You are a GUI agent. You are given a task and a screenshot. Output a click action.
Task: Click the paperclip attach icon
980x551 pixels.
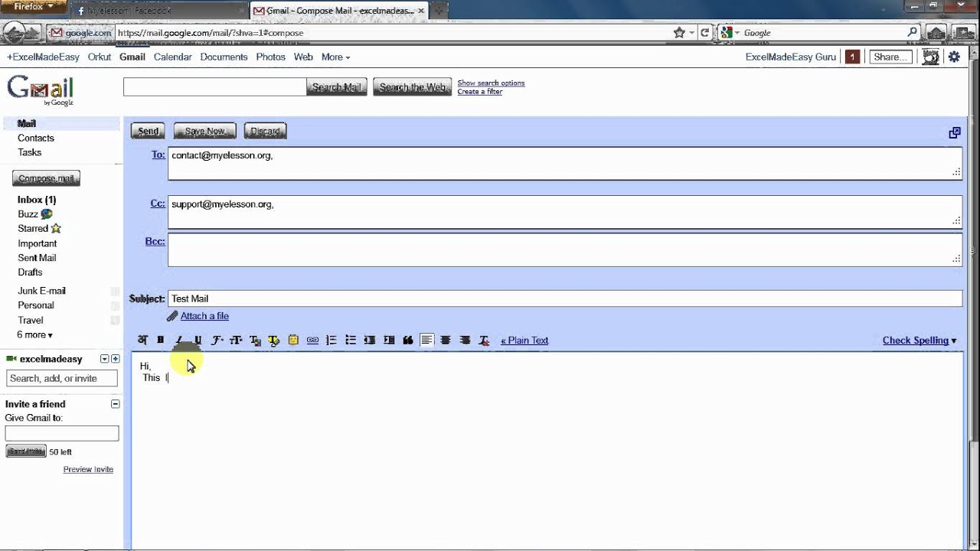point(173,316)
